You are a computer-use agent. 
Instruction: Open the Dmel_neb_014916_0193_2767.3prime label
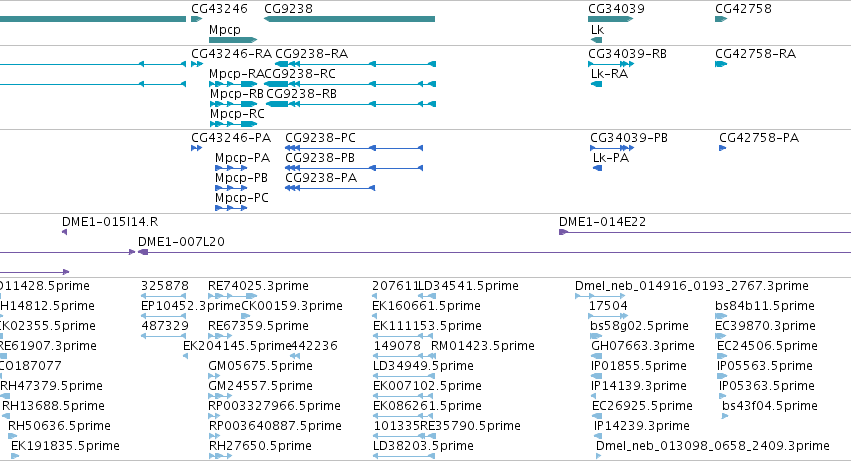tap(692, 286)
